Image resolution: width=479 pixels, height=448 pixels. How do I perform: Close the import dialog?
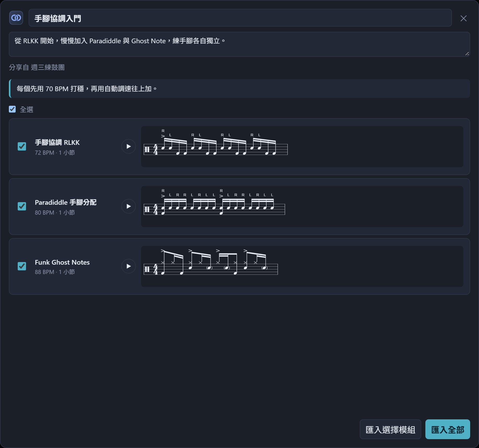coord(463,18)
